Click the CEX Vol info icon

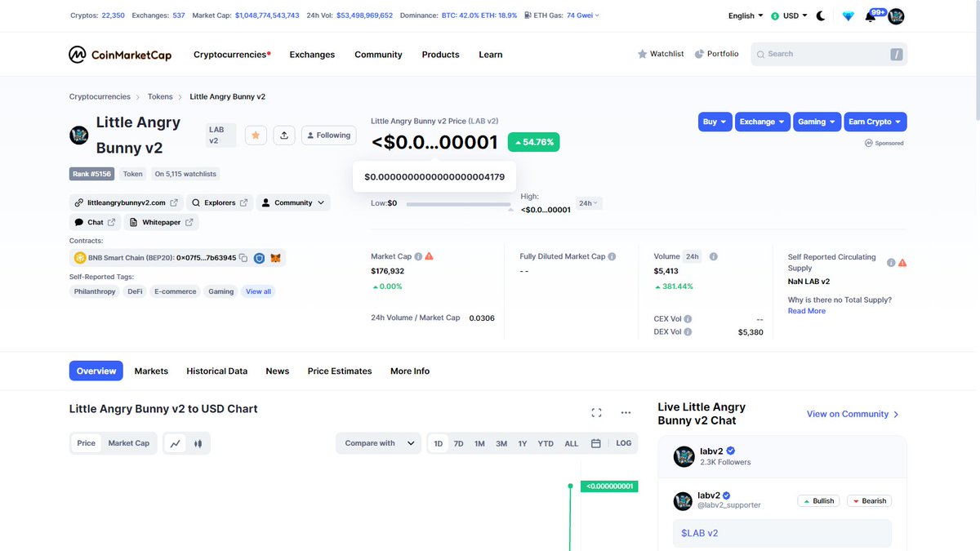688,319
